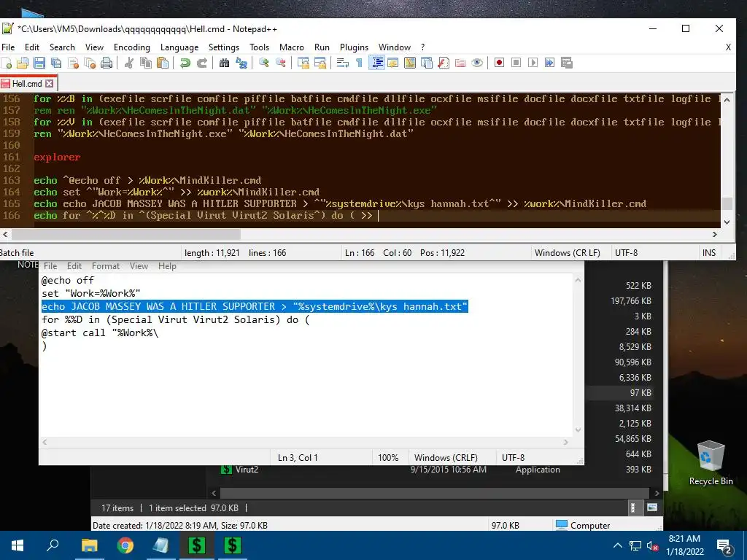Open the Help menu in Notepad
Screen dimensions: 747x560
167,266
